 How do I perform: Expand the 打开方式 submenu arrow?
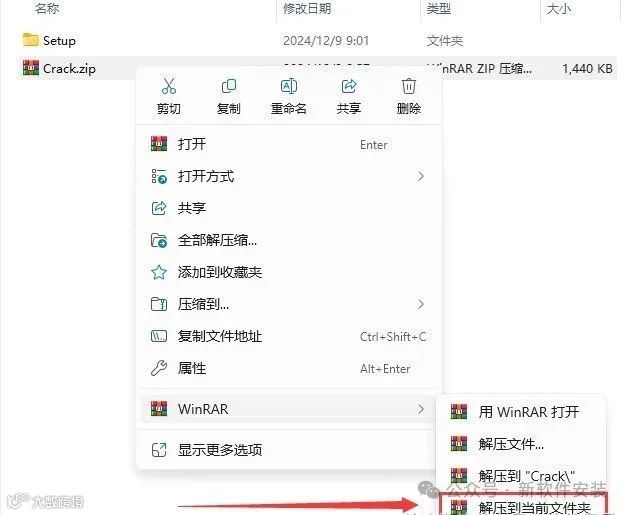(421, 176)
